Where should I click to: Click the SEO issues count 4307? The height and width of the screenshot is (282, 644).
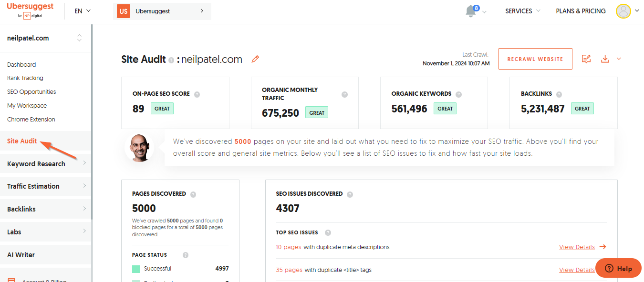pyautogui.click(x=288, y=208)
